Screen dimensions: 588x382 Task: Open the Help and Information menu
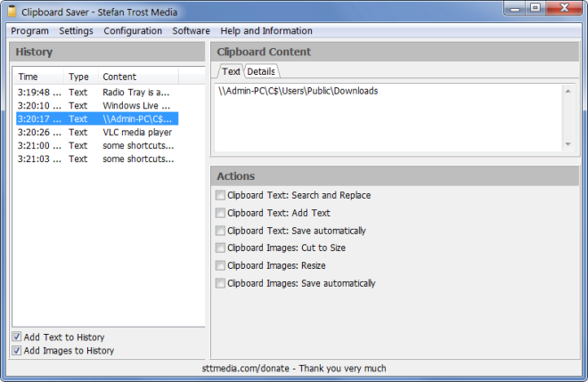click(266, 31)
